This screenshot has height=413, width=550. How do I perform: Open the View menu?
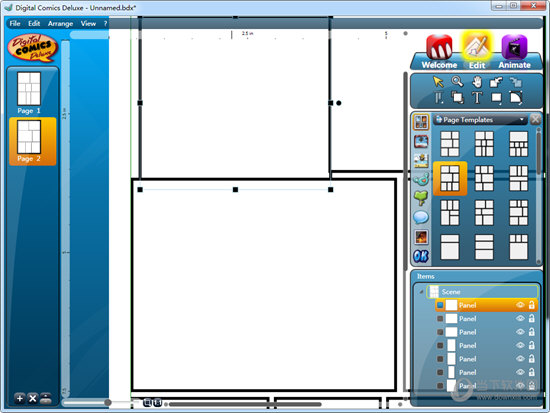coord(88,24)
